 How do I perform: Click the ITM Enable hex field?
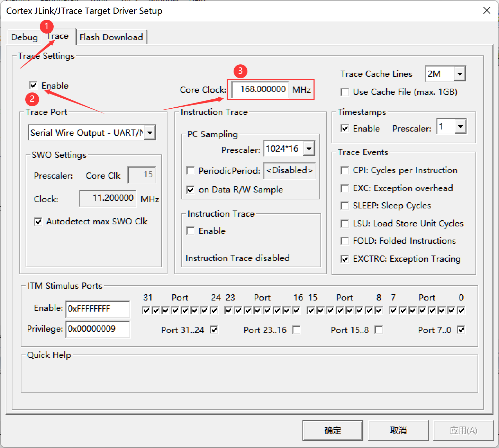[98, 309]
